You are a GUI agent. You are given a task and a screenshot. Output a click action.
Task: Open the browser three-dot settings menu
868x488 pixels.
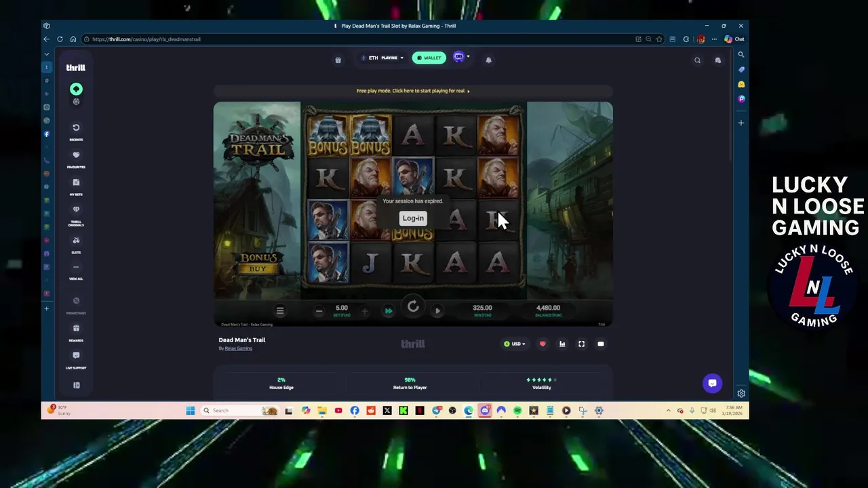pyautogui.click(x=714, y=39)
